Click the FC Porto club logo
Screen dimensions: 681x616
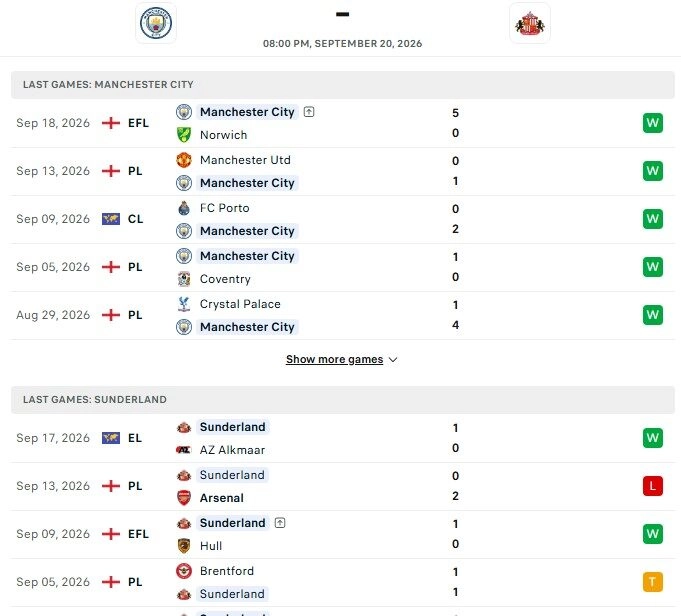[x=184, y=208]
